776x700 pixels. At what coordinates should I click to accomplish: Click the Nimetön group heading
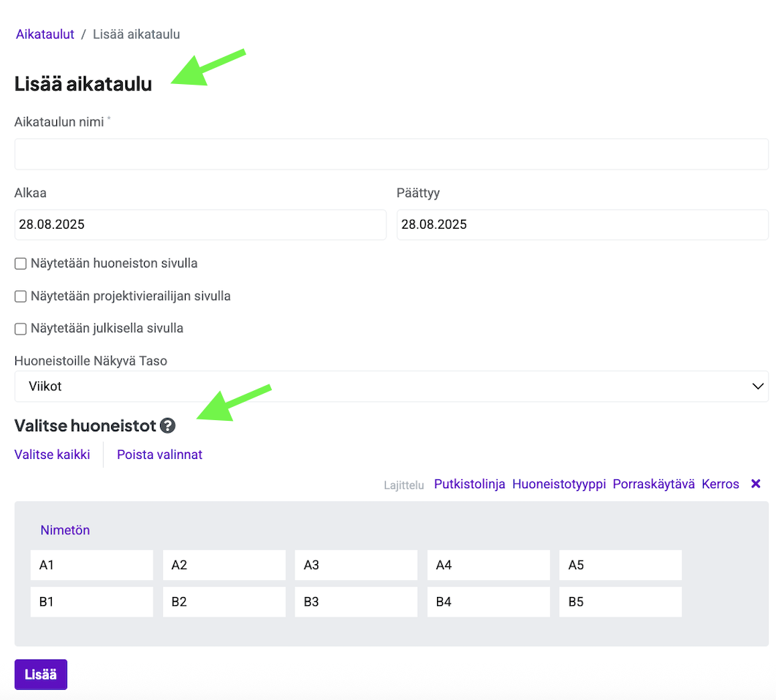(65, 530)
